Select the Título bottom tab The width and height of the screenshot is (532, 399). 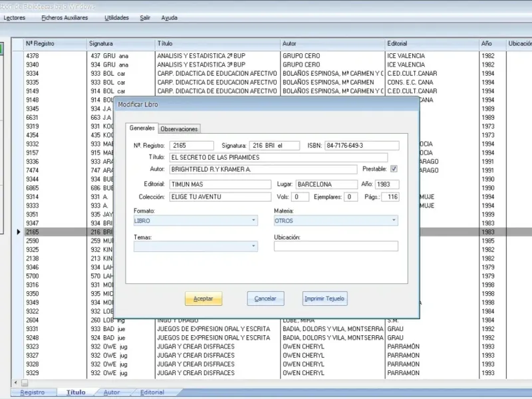pos(76,392)
